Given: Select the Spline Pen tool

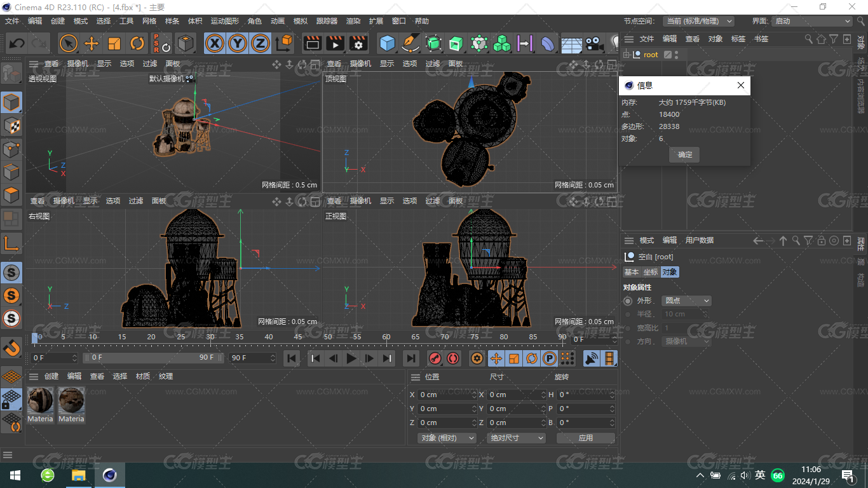Looking at the screenshot, I should (x=411, y=43).
